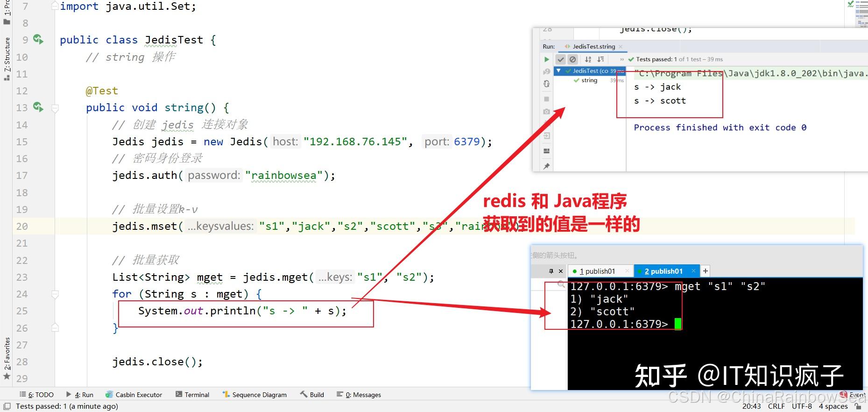Image resolution: width=868 pixels, height=412 pixels.
Task: Switch to the 1 publish01 terminal tab
Action: [x=597, y=271]
